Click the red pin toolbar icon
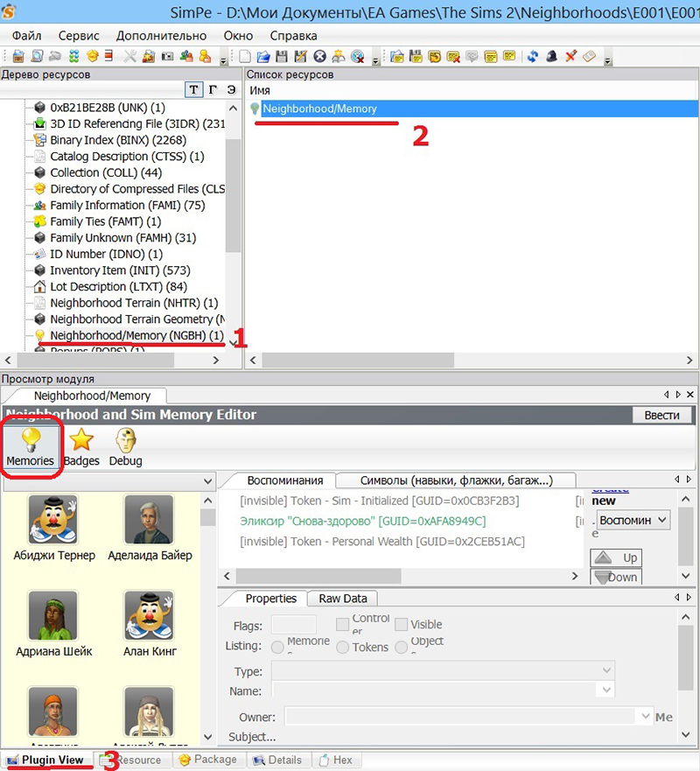This screenshot has width=700, height=771. click(570, 57)
